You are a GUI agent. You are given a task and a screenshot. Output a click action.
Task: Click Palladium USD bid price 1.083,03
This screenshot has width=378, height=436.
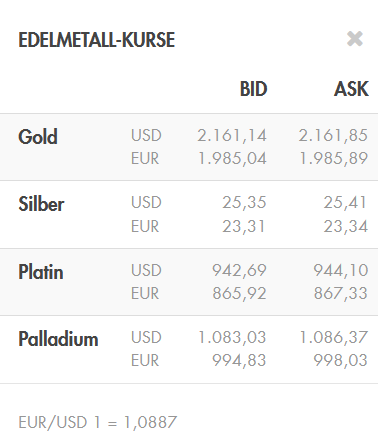pyautogui.click(x=232, y=337)
